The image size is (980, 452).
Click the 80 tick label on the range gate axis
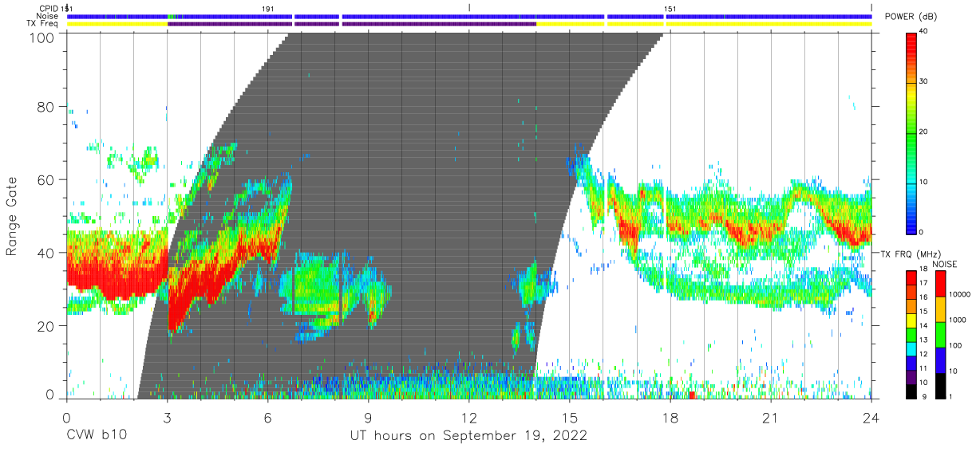pos(46,106)
